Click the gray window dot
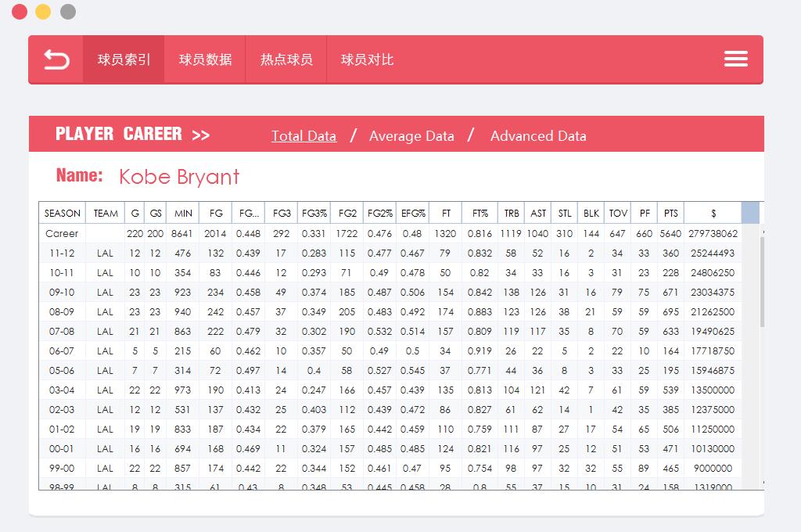The height and width of the screenshot is (532, 801). pos(68,11)
